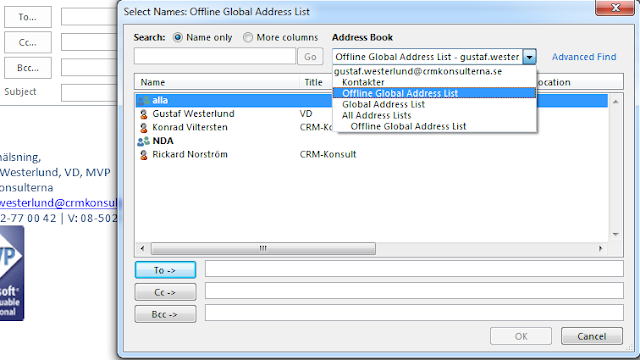Image resolution: width=640 pixels, height=360 pixels.
Task: Choose Global Address List from dropdown
Action: [383, 104]
